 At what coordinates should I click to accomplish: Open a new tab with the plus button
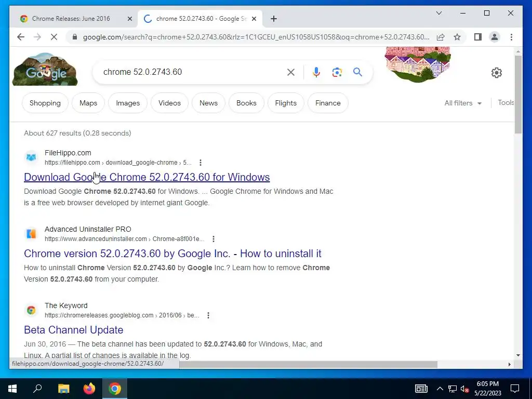(x=274, y=19)
